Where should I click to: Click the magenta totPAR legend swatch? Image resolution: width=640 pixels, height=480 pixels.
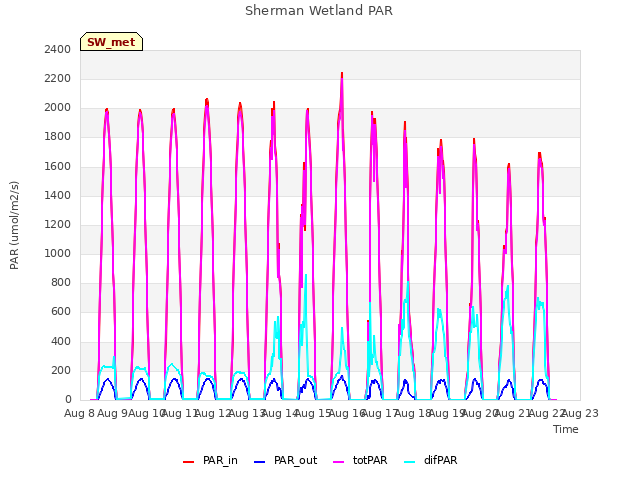(339, 462)
